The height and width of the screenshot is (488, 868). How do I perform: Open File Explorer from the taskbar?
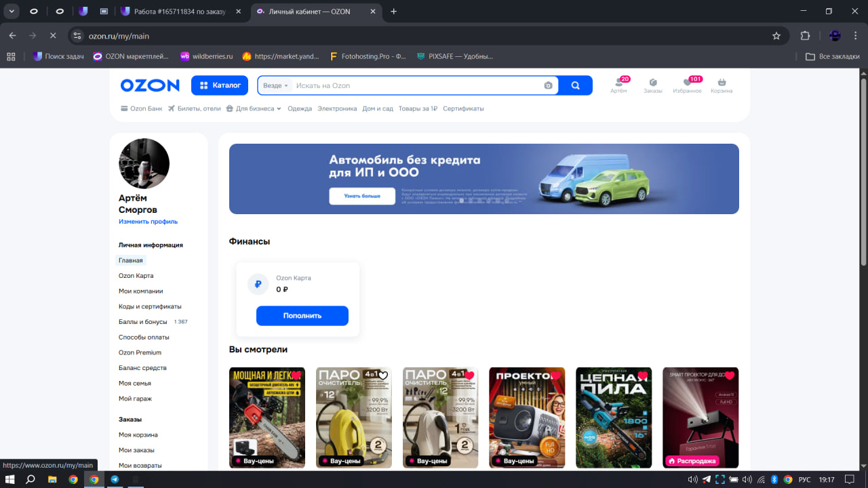point(52,479)
